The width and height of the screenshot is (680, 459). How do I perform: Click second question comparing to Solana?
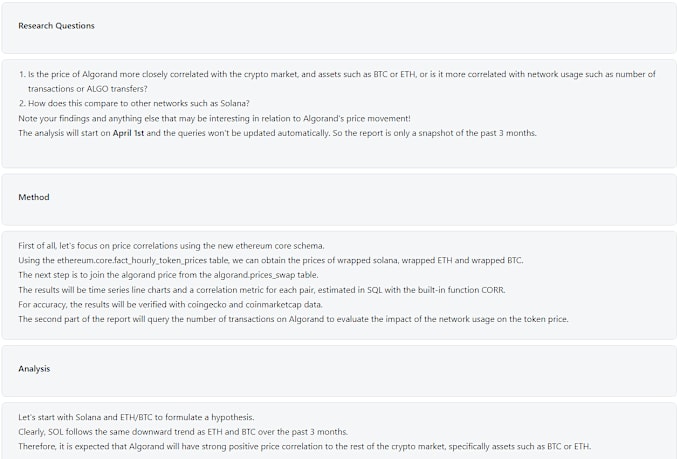tap(134, 104)
